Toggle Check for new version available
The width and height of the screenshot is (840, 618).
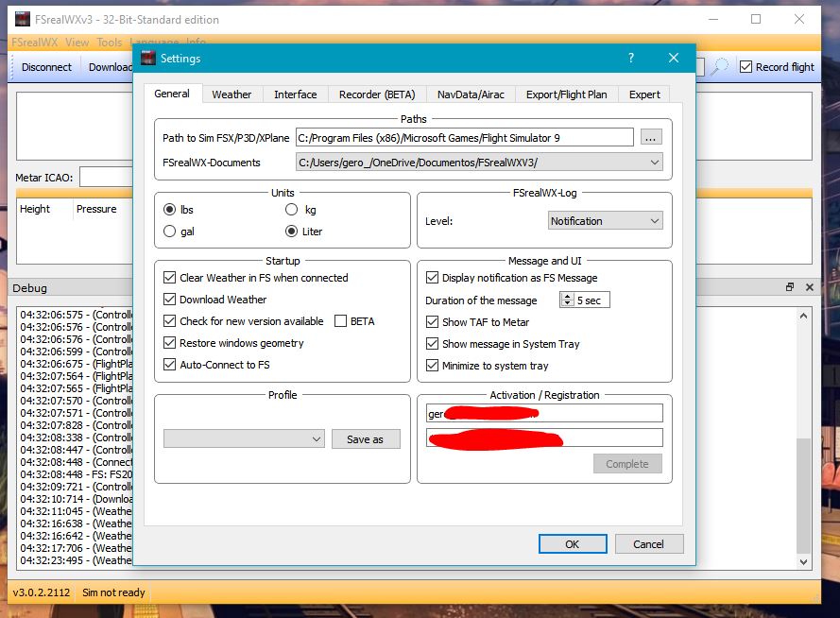[169, 321]
